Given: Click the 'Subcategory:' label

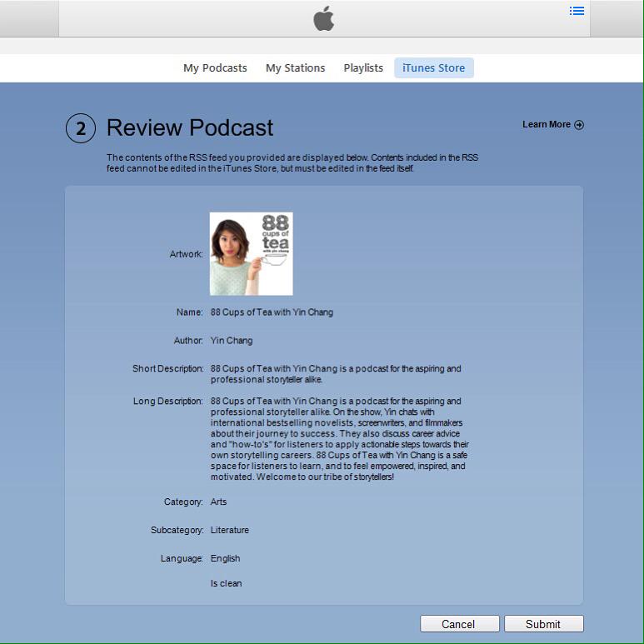Looking at the screenshot, I should [x=177, y=530].
